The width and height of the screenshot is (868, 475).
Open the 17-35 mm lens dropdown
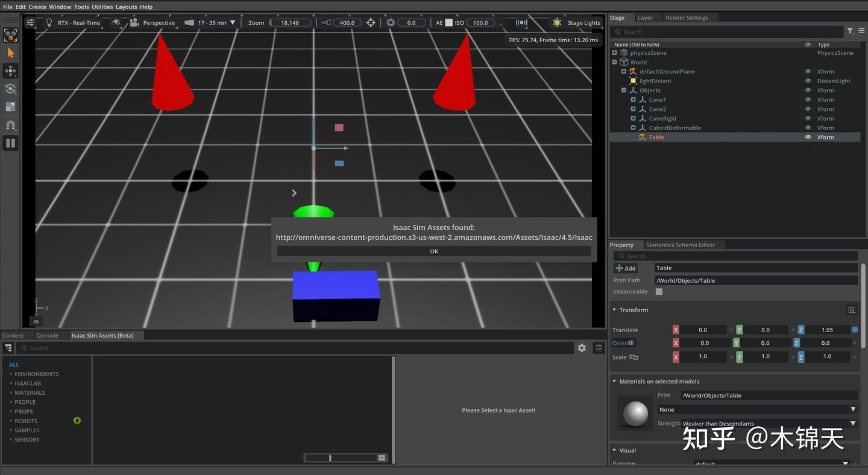click(233, 22)
